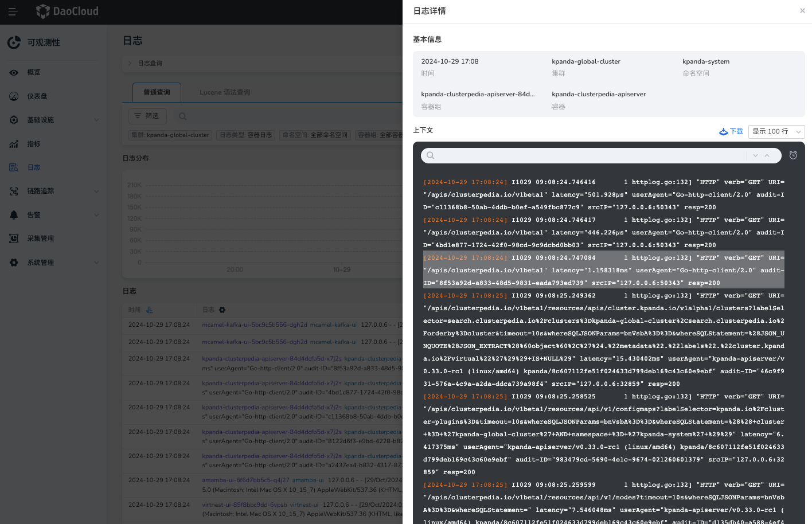
Task: Click the 筛选 filter button
Action: [147, 116]
